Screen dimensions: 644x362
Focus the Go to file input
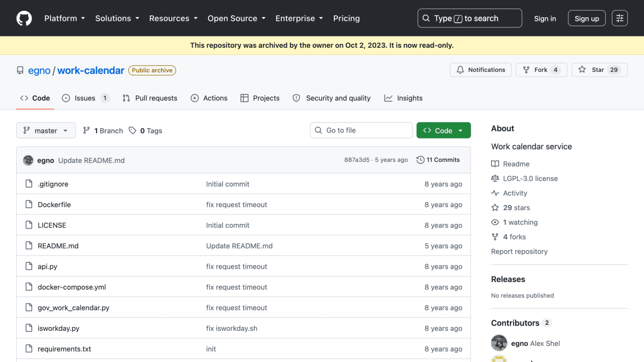pos(361,130)
